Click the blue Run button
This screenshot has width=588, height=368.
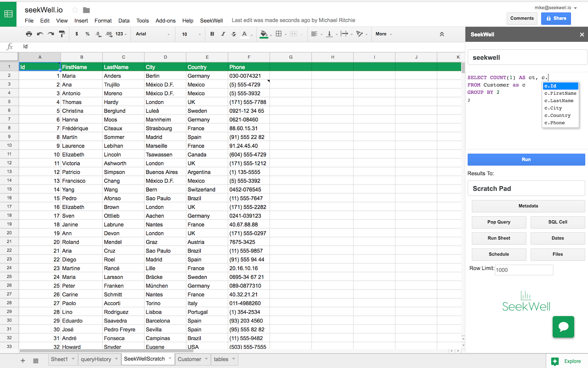click(x=526, y=160)
